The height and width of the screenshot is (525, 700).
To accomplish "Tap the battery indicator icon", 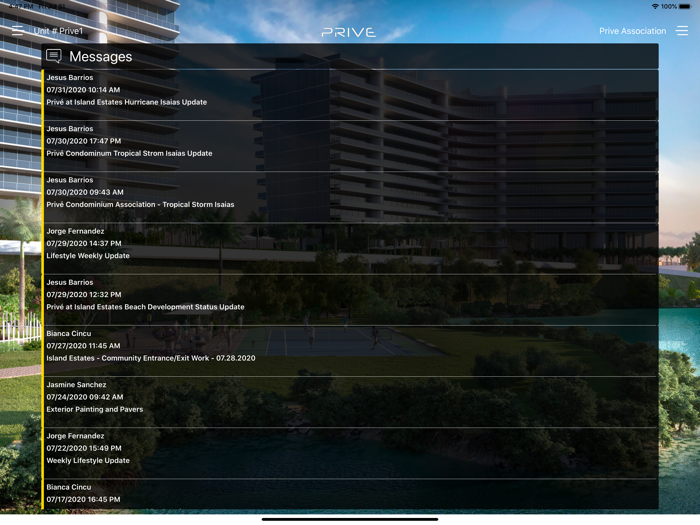I will pyautogui.click(x=685, y=6).
